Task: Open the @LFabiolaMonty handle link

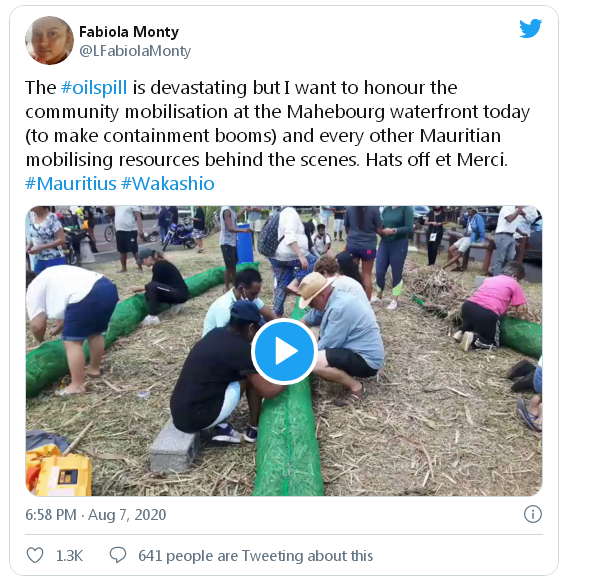Action: (135, 51)
